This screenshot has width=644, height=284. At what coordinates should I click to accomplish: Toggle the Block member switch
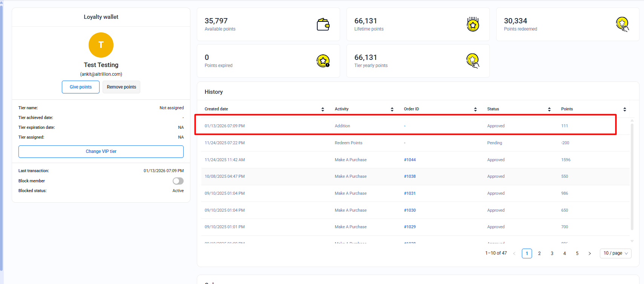click(178, 181)
